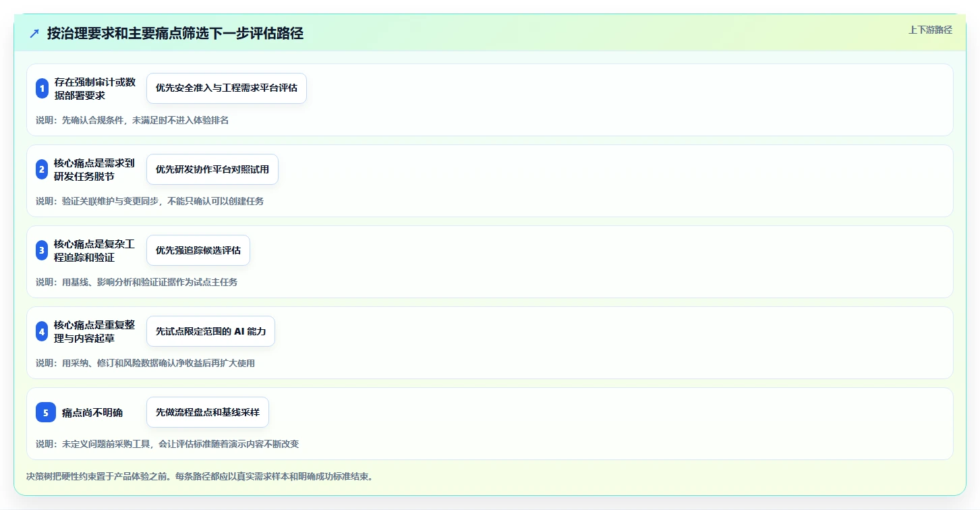Click note 用采纳、修订和风险数据确认净收益
Viewport: 980px width, 510px height.
[137, 363]
